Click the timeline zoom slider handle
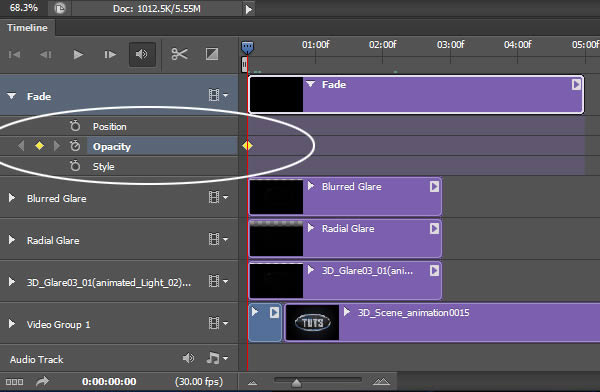 pyautogui.click(x=296, y=382)
